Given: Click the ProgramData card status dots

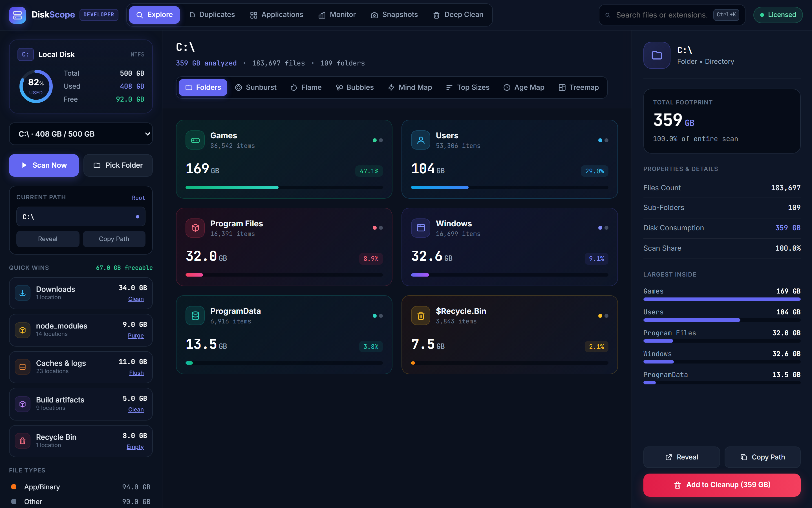Looking at the screenshot, I should click(378, 316).
